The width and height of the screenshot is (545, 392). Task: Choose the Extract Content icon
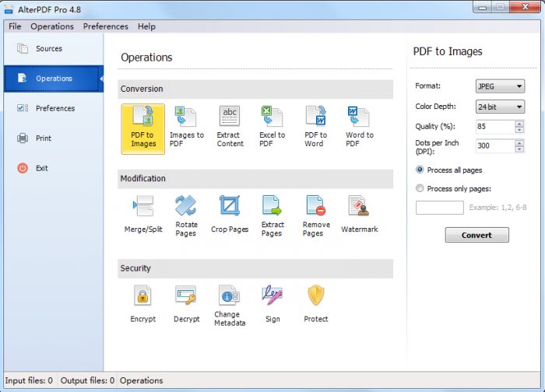point(230,125)
